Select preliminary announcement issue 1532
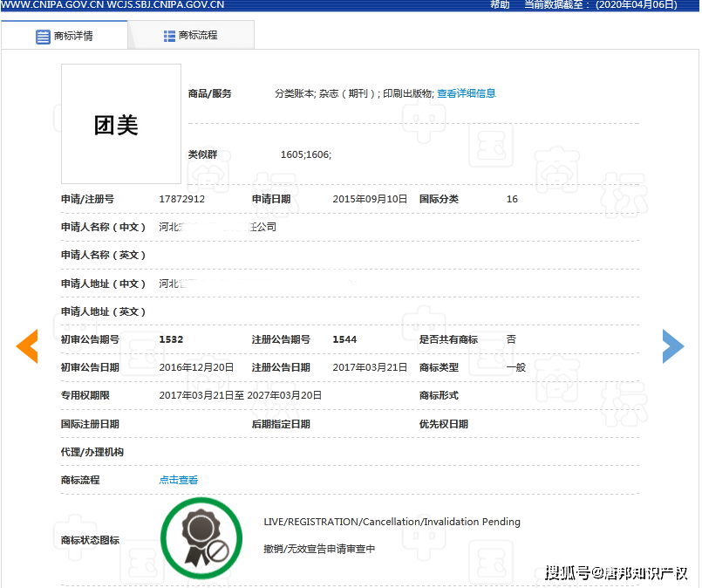 coord(171,339)
